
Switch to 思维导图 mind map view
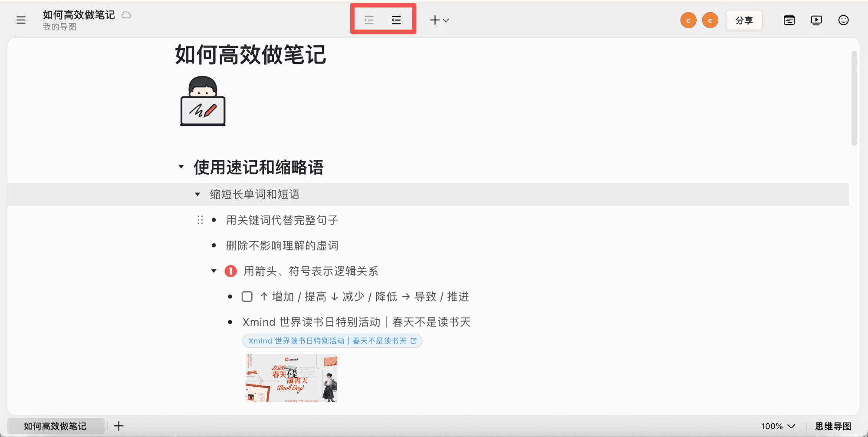833,426
